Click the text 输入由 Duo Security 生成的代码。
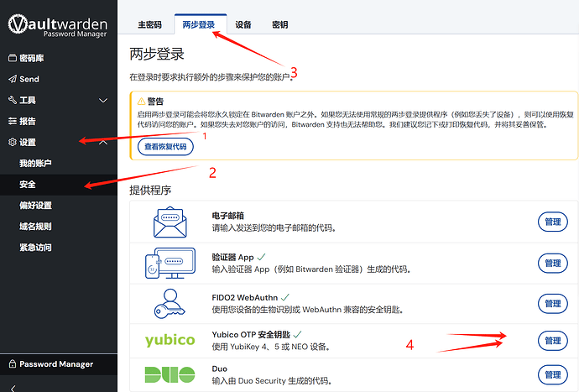 (x=272, y=380)
